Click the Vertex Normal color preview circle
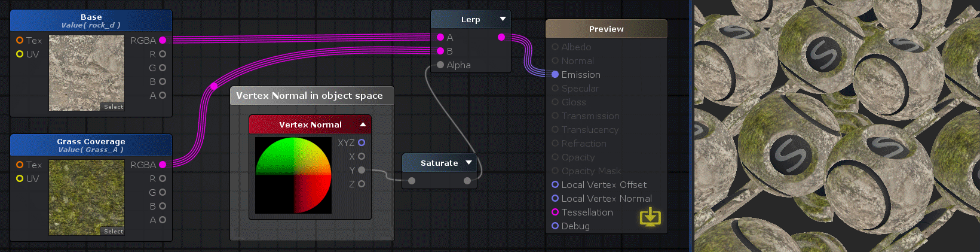The height and width of the screenshot is (252, 980). click(x=293, y=175)
